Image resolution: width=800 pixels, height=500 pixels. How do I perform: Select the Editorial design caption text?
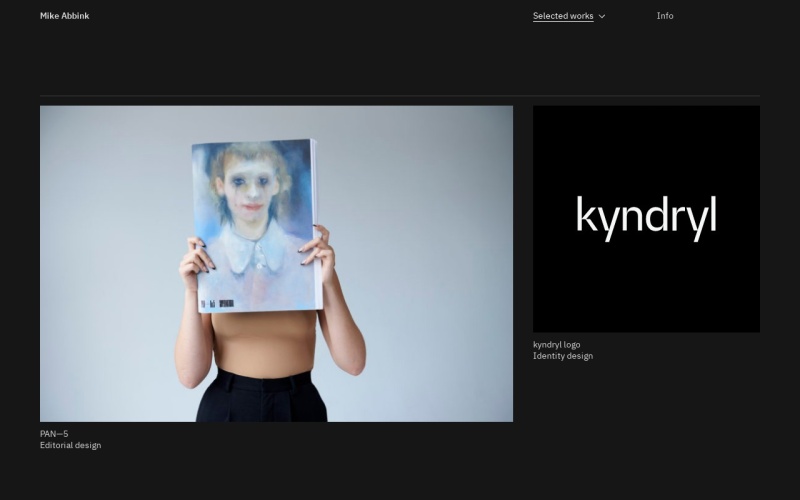70,446
